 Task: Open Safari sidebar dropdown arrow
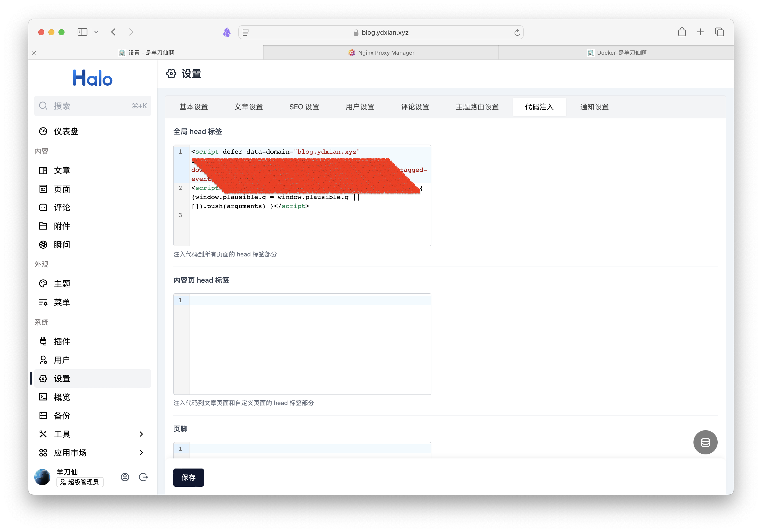click(x=96, y=32)
